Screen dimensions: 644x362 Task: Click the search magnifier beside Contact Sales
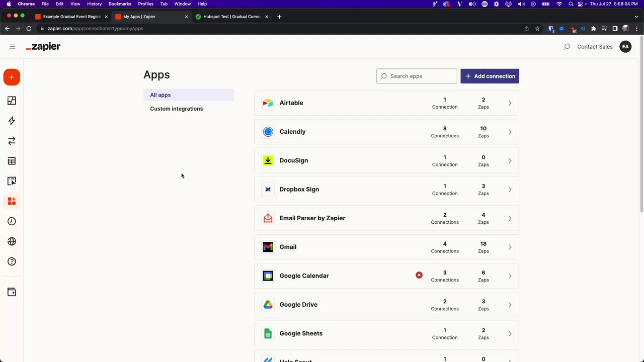click(567, 47)
